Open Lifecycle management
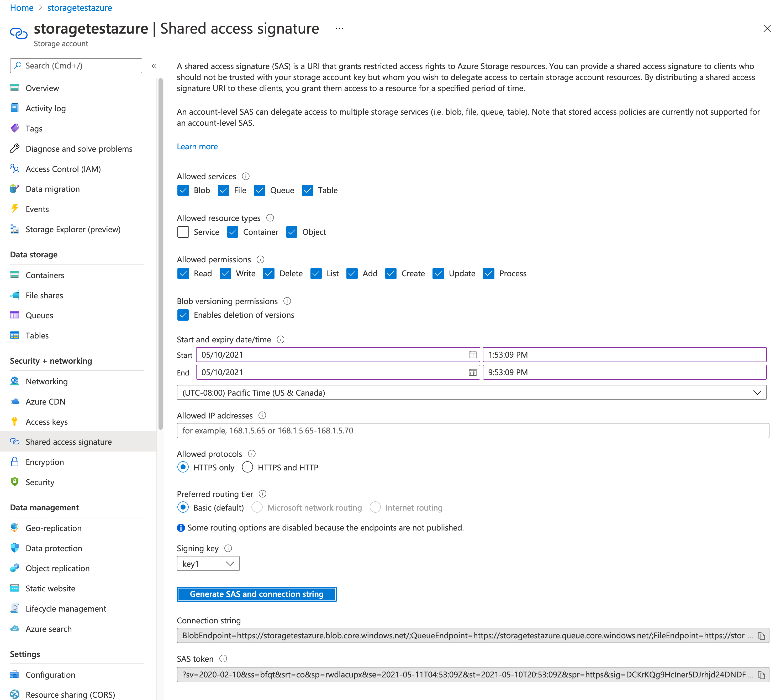781x700 pixels. tap(66, 608)
